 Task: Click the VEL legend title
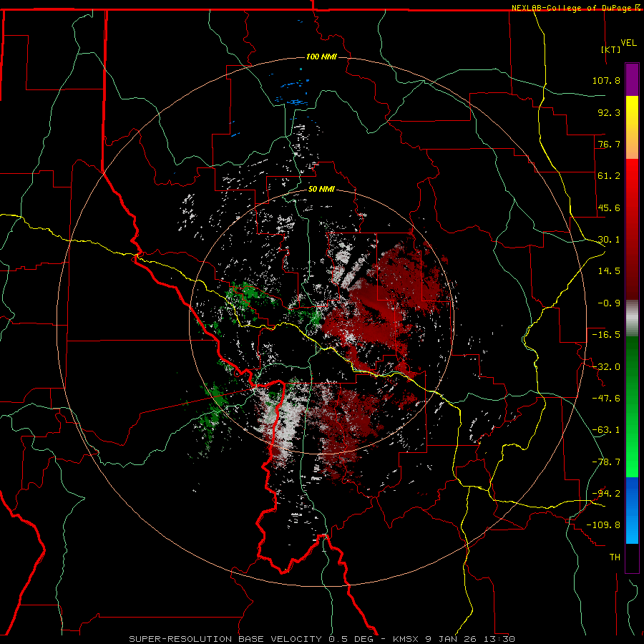pyautogui.click(x=628, y=43)
